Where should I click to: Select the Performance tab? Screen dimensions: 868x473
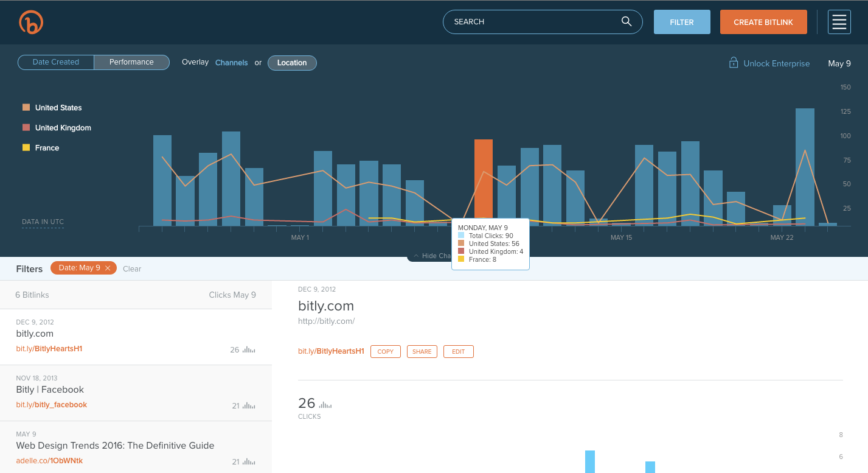[131, 62]
